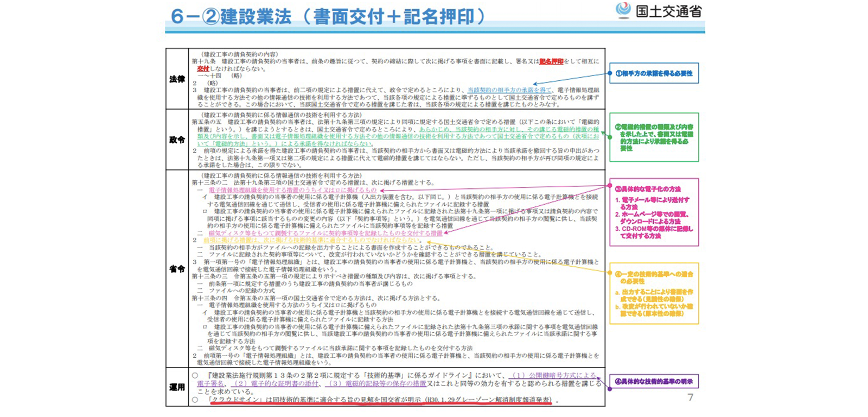The width and height of the screenshot is (868, 417).
Task: Click purple underlined （３）電磁的記録等の保存の措置
Action: [376, 384]
